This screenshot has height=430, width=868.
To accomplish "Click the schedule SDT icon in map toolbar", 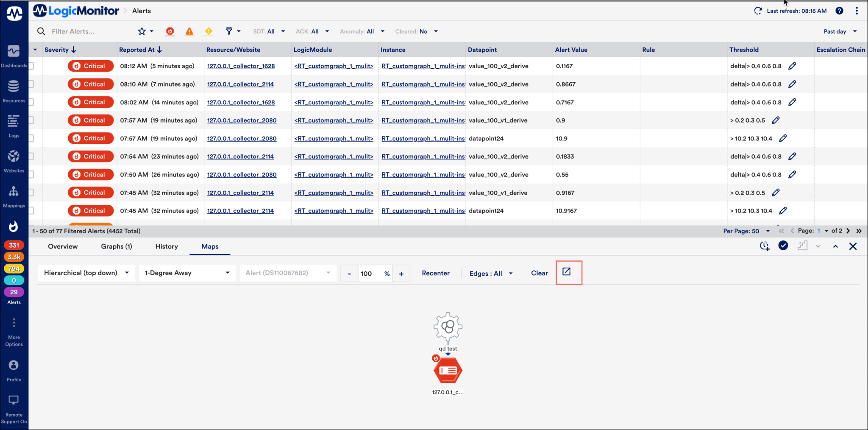I will (x=765, y=246).
